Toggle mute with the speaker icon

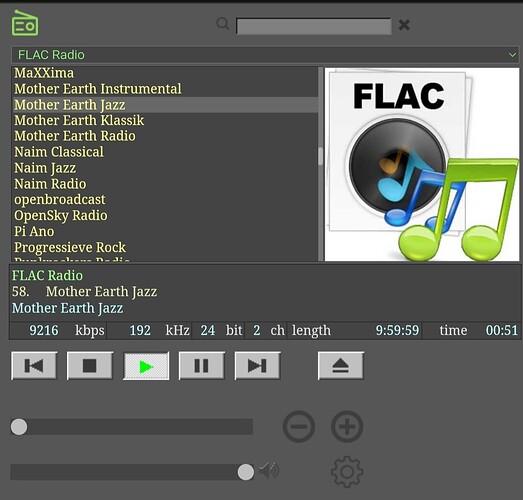tap(269, 470)
